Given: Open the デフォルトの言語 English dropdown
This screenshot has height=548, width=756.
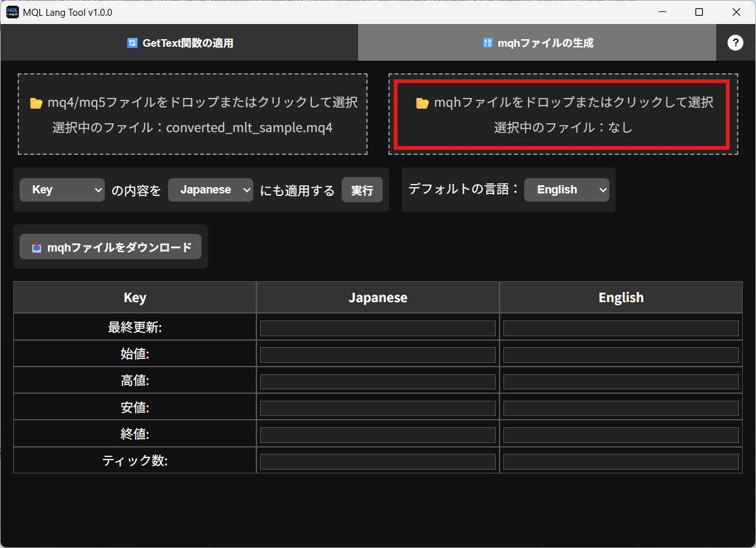Looking at the screenshot, I should (567, 190).
